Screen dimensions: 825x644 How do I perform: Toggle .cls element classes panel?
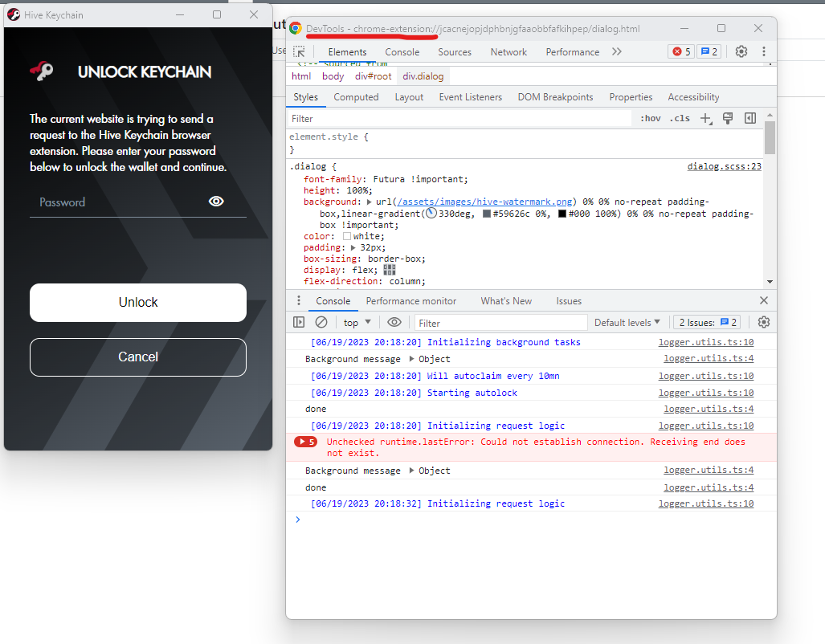680,118
